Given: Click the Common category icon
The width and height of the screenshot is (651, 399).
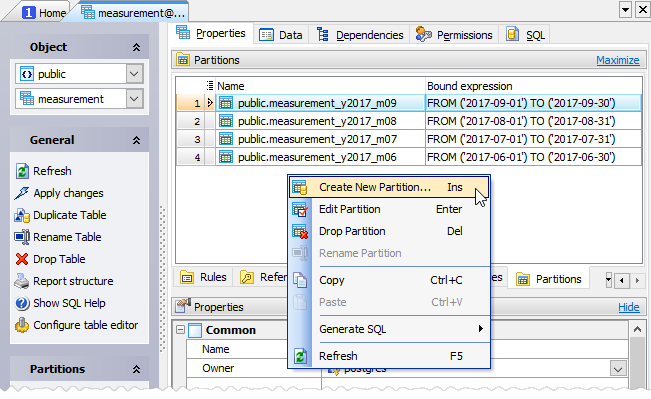Looking at the screenshot, I should coord(195,330).
